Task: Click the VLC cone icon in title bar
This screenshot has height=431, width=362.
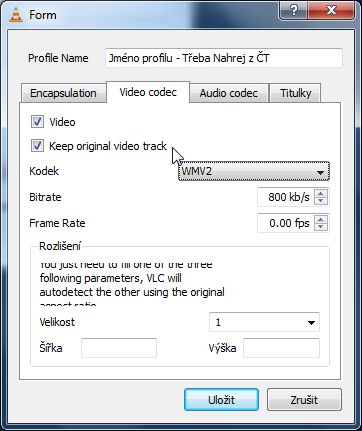Action: pyautogui.click(x=15, y=15)
